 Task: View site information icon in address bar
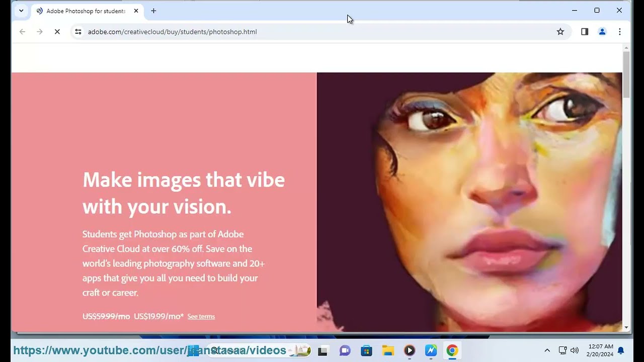(78, 32)
